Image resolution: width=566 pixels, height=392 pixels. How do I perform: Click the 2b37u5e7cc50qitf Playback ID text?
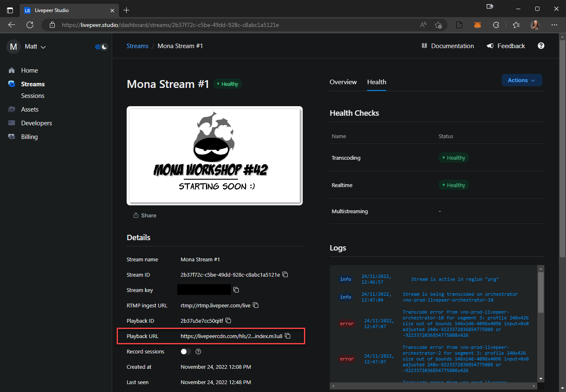(202, 321)
